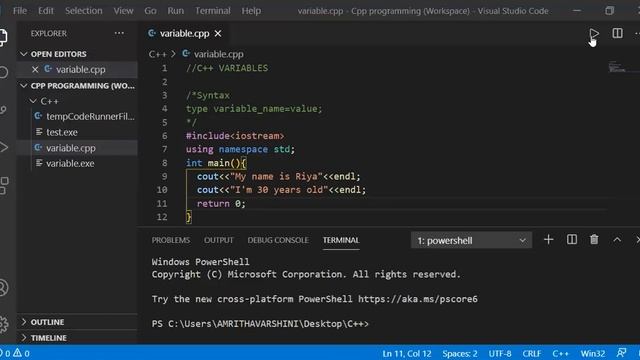Viewport: 640px width, 360px height.
Task: Click line number 8 in gutter
Action: pyautogui.click(x=164, y=163)
